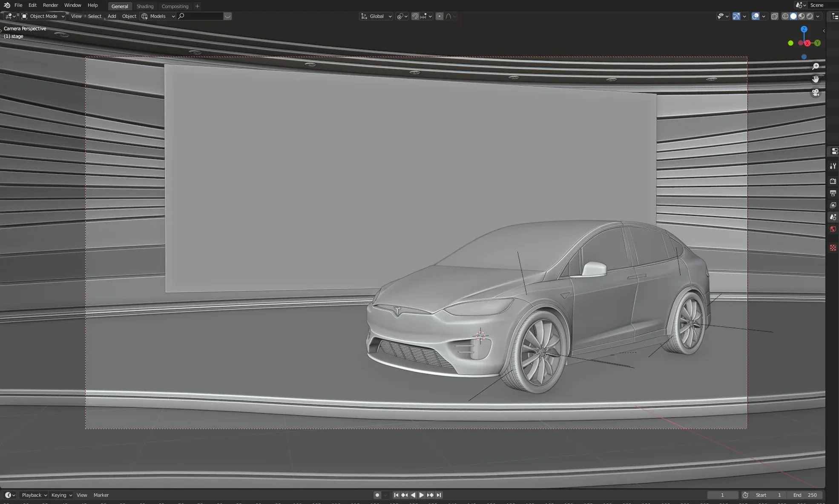Screen dimensions: 839x504
Task: Open the Render properties tab
Action: (833, 181)
